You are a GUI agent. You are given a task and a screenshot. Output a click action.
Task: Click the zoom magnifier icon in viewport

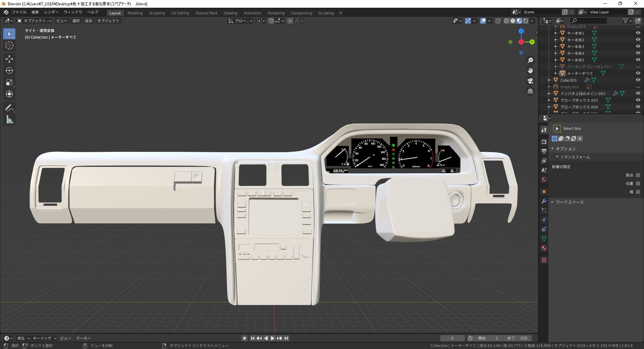point(530,60)
